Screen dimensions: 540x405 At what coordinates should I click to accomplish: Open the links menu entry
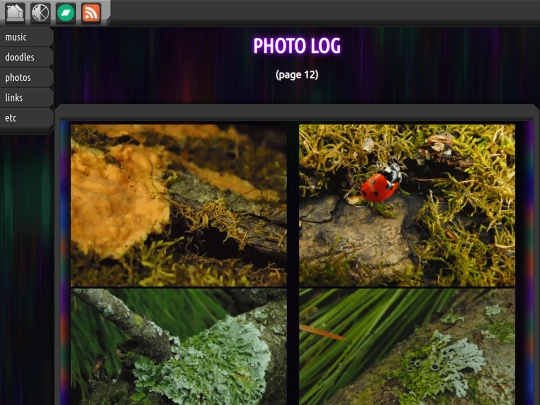(x=27, y=98)
